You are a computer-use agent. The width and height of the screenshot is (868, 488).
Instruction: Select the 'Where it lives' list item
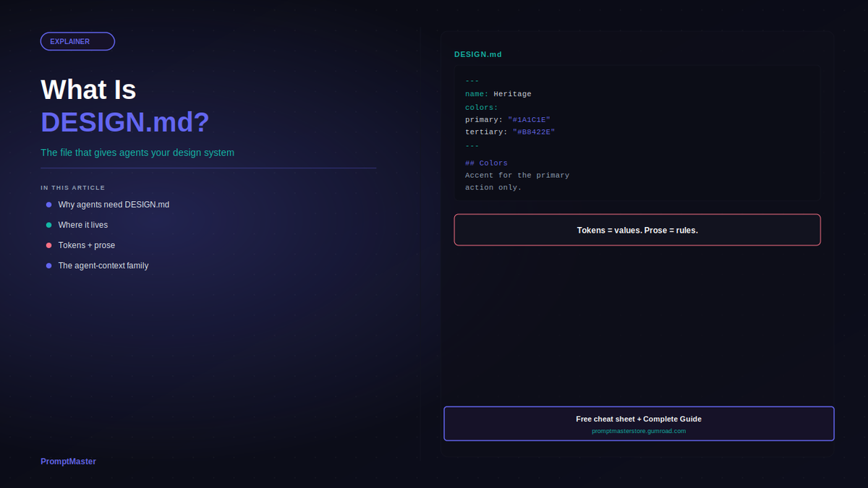point(83,225)
